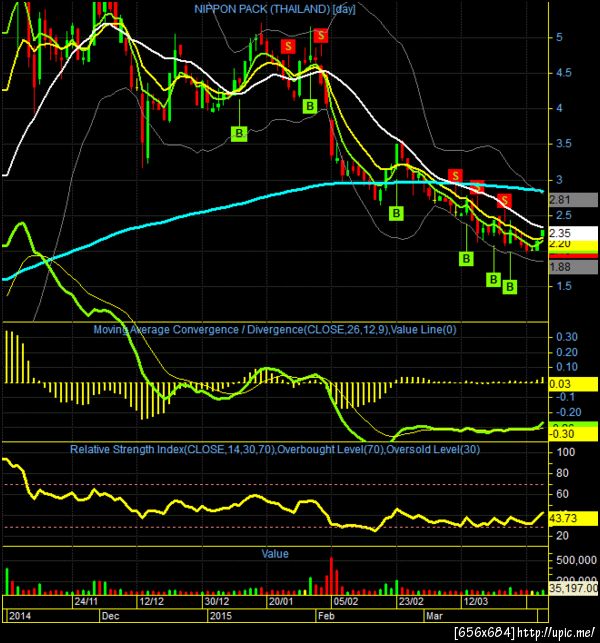The width and height of the screenshot is (600, 643).
Task: Select the grey 1.88 lower band price tag
Action: pos(573,267)
